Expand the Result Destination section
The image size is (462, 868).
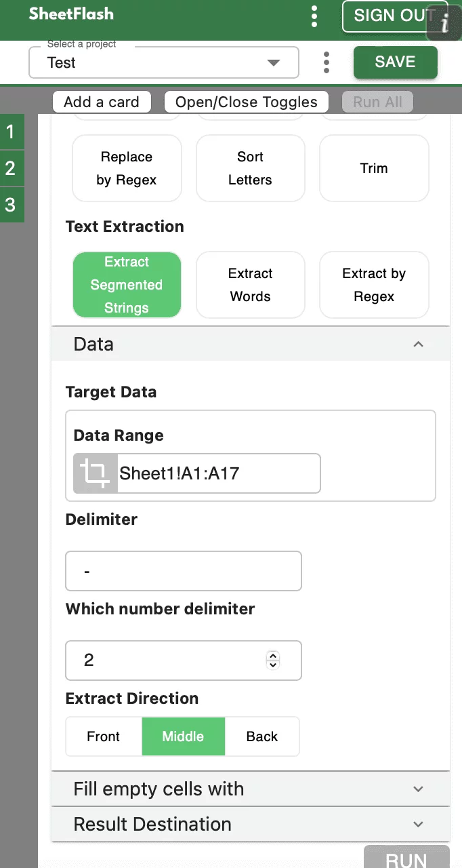pos(418,825)
